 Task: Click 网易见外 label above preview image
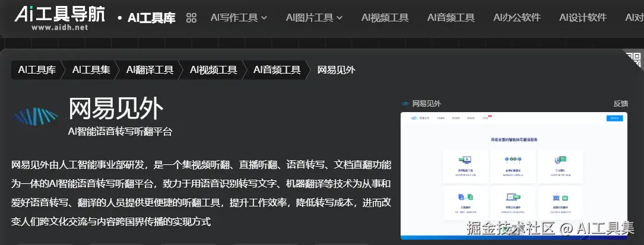pos(426,104)
